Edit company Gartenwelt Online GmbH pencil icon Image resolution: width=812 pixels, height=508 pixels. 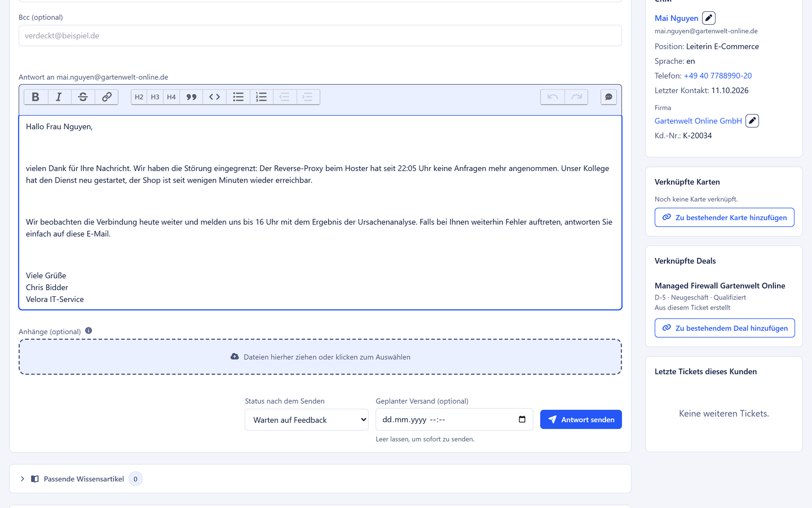(x=752, y=121)
